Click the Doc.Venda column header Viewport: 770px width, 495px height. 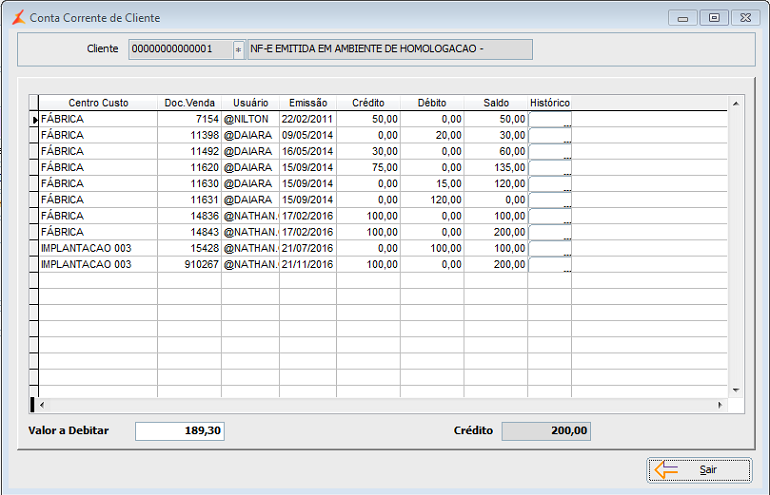pos(190,103)
